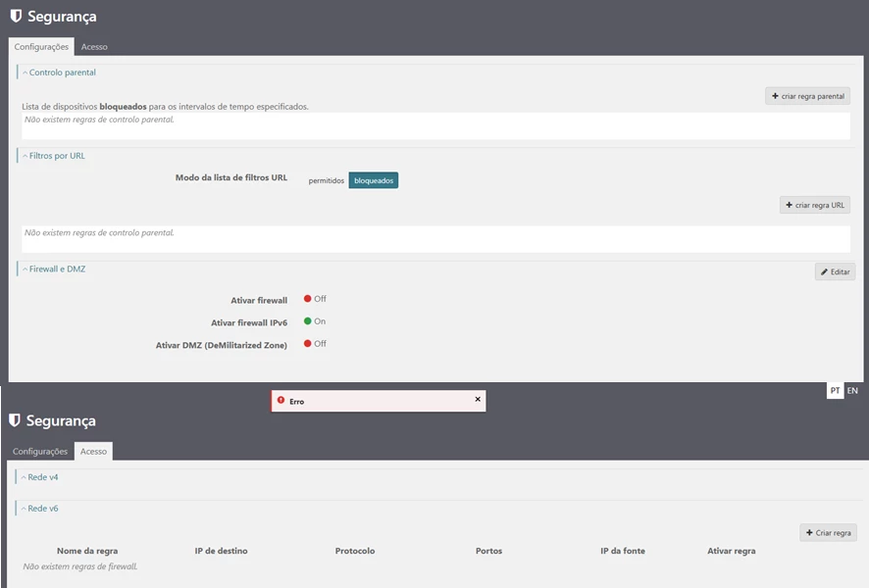Screen dimensions: 869x588
Task: Click Protocolo column header
Action: point(355,551)
